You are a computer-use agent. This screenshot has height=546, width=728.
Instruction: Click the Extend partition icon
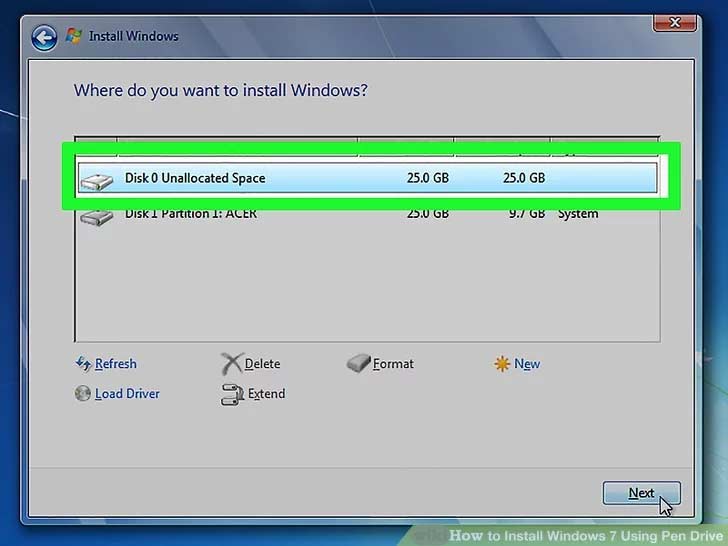[x=232, y=395]
